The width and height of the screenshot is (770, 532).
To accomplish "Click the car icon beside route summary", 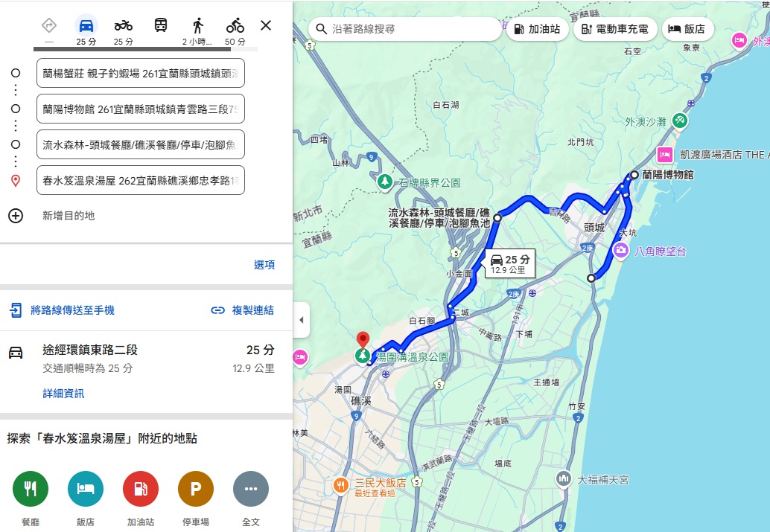I will (x=16, y=353).
